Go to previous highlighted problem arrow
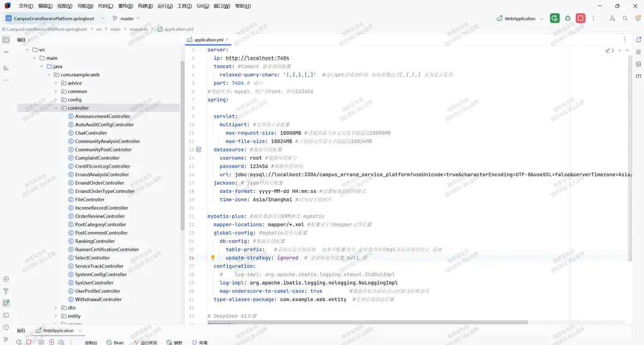 pyautogui.click(x=620, y=51)
